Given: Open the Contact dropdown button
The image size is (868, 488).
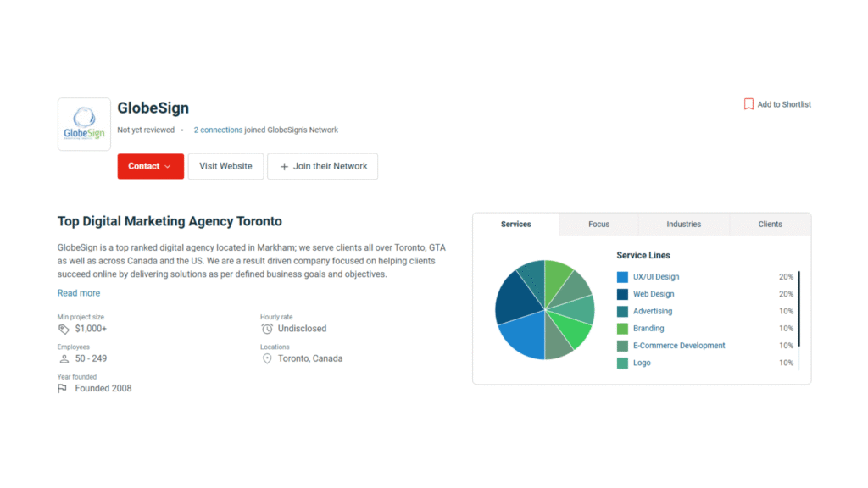Looking at the screenshot, I should pos(150,166).
